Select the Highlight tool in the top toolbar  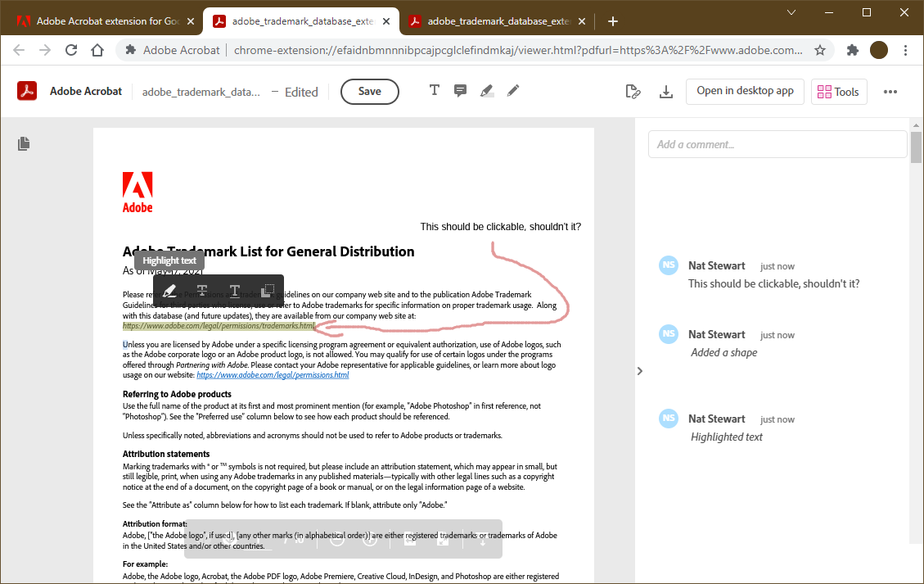pos(487,91)
